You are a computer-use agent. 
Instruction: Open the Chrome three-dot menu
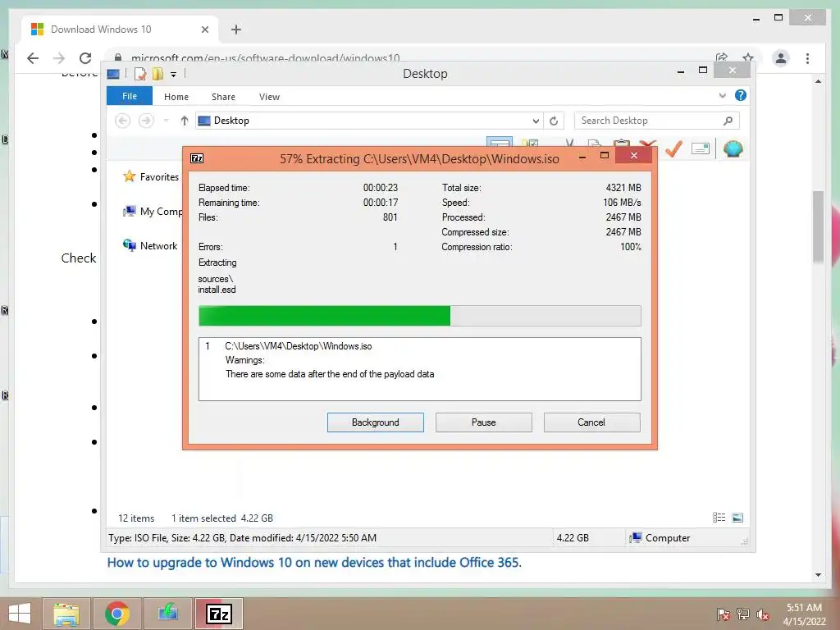807,58
